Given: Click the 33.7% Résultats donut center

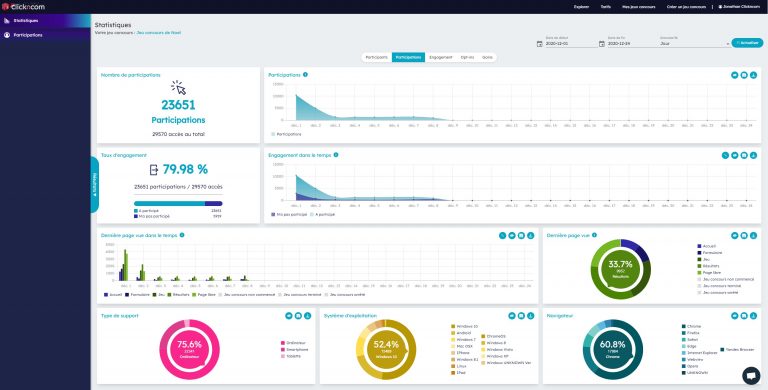Looking at the screenshot, I should point(621,269).
